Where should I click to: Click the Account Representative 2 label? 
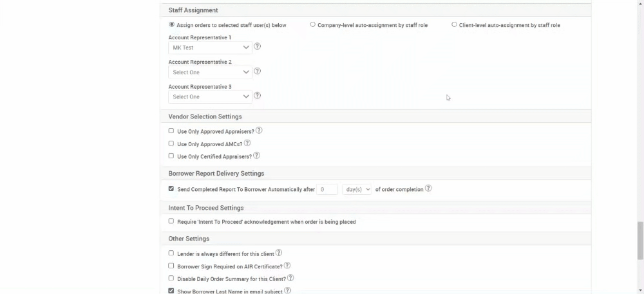[200, 62]
